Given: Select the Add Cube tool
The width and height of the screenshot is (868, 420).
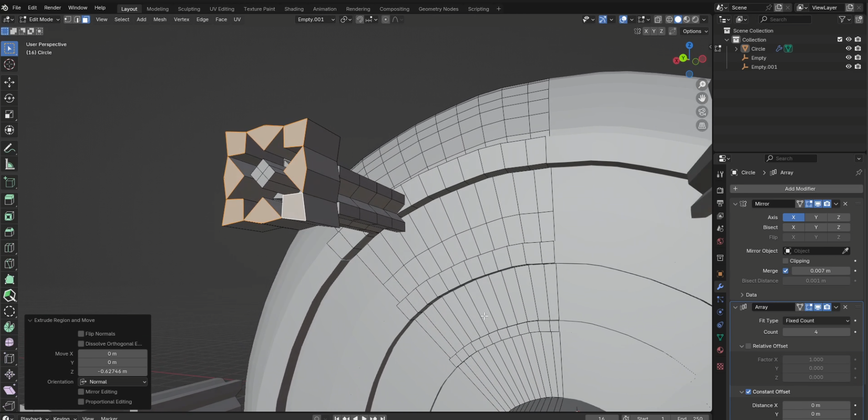Looking at the screenshot, I should tap(9, 183).
